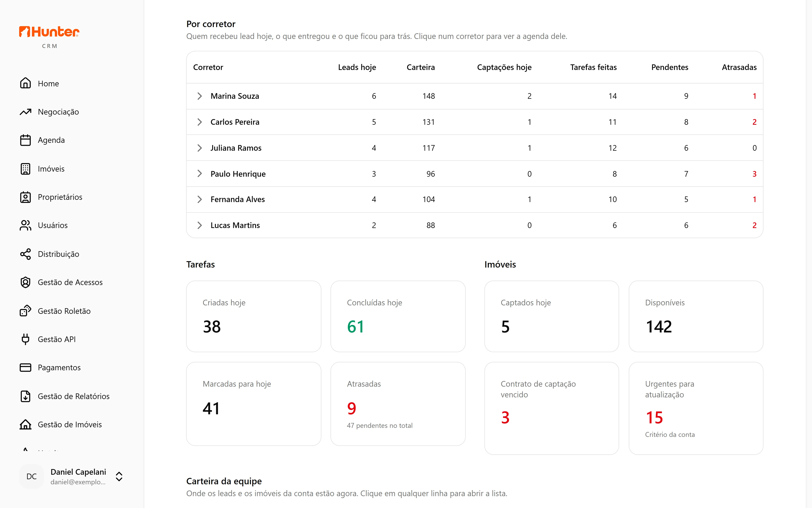Expand the Marina Souza row chevron
The image size is (812, 508).
click(x=200, y=96)
